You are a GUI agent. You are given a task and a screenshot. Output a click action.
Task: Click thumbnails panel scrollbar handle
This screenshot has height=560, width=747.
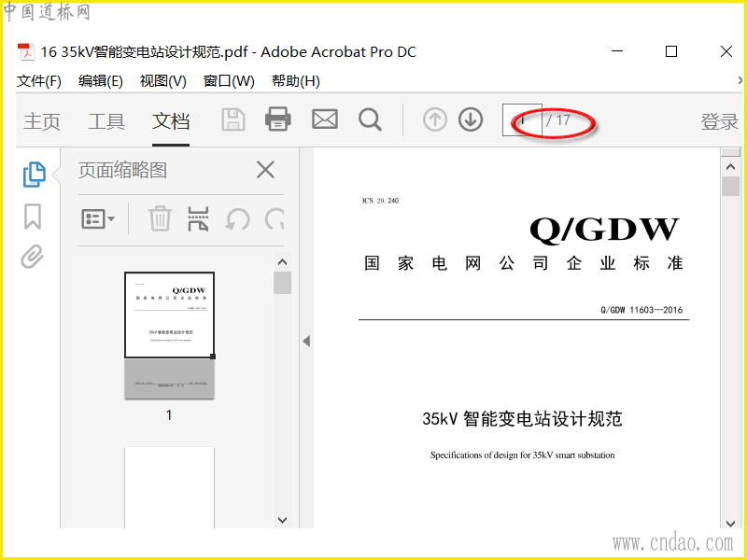point(283,283)
